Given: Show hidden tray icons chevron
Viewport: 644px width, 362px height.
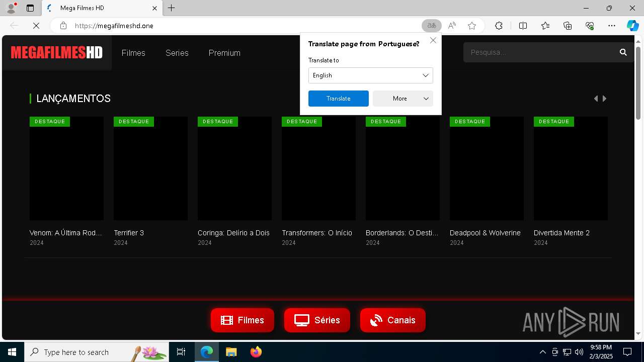Looking at the screenshot, I should (542, 352).
